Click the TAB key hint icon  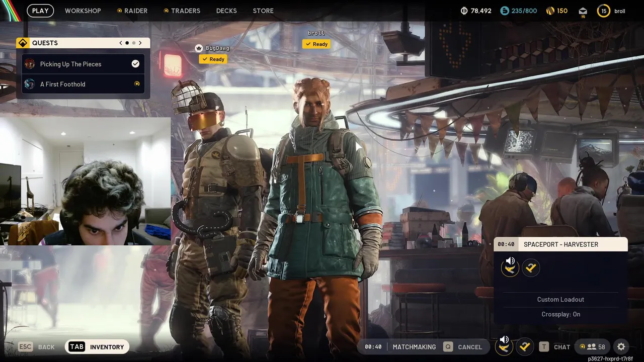coord(76,347)
